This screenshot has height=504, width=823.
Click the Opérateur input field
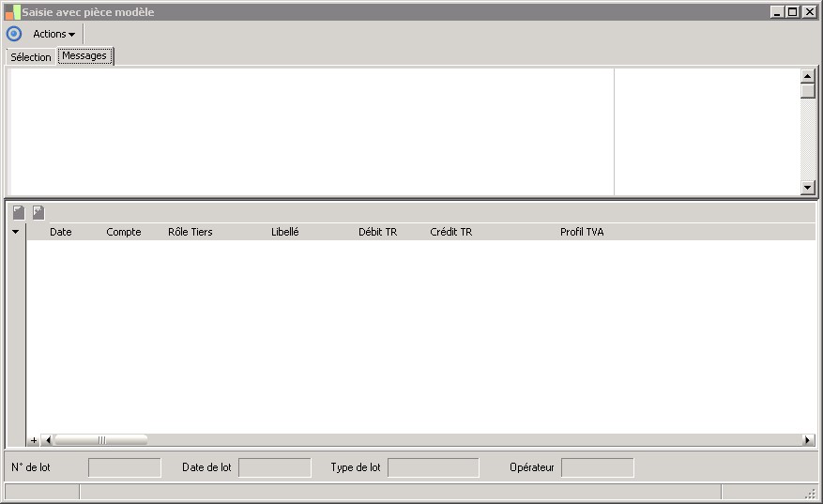[x=597, y=467]
